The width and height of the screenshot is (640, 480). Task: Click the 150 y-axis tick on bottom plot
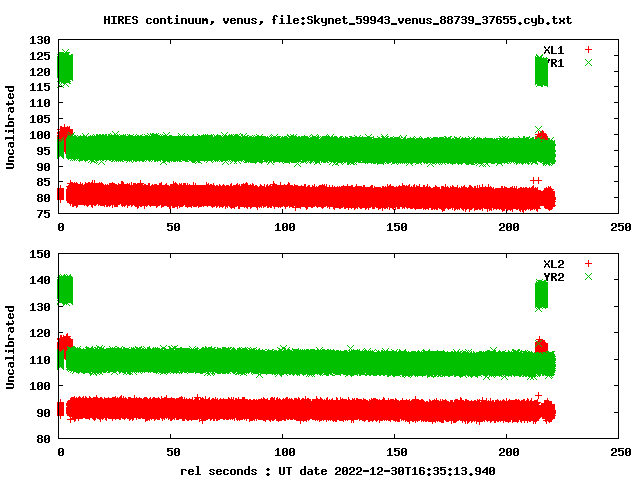point(40,254)
